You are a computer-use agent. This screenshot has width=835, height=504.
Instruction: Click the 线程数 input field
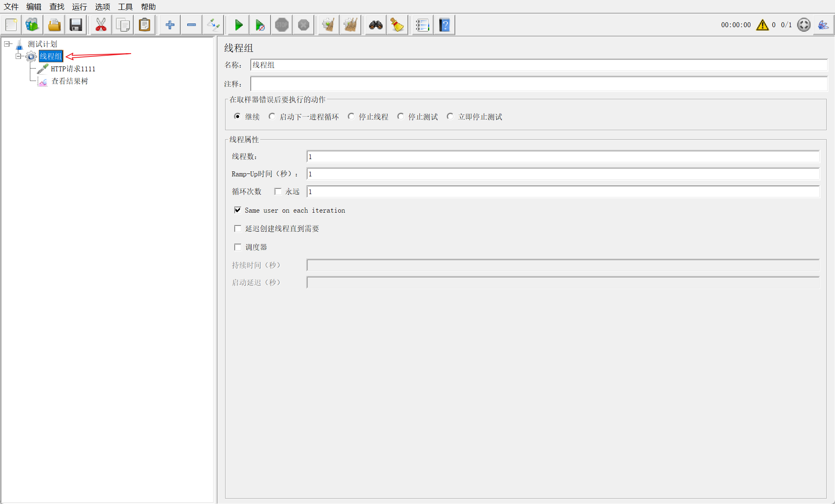coord(563,157)
